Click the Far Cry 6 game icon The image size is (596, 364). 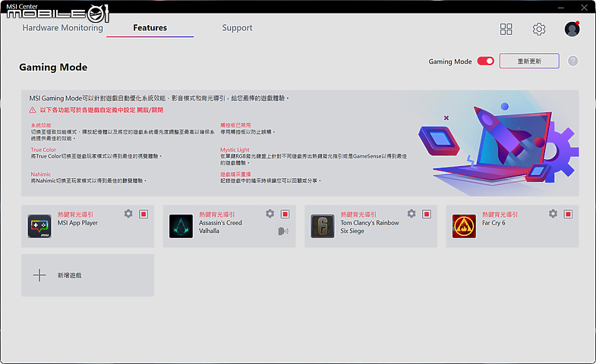pos(464,226)
